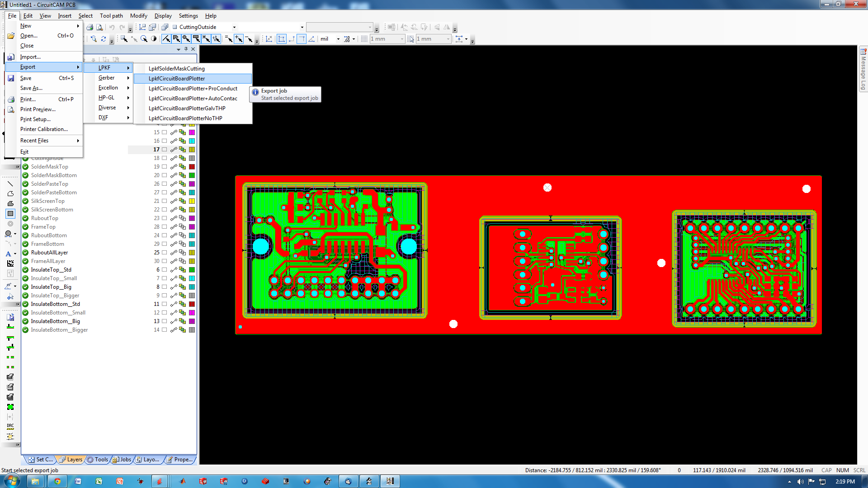
Task: Click the red color swatch for SolderMaskTop
Action: (192, 167)
